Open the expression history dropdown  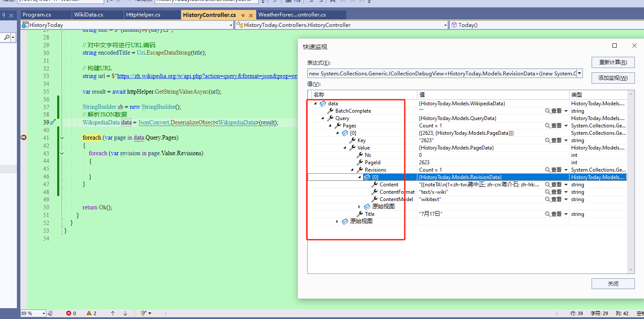pyautogui.click(x=579, y=74)
